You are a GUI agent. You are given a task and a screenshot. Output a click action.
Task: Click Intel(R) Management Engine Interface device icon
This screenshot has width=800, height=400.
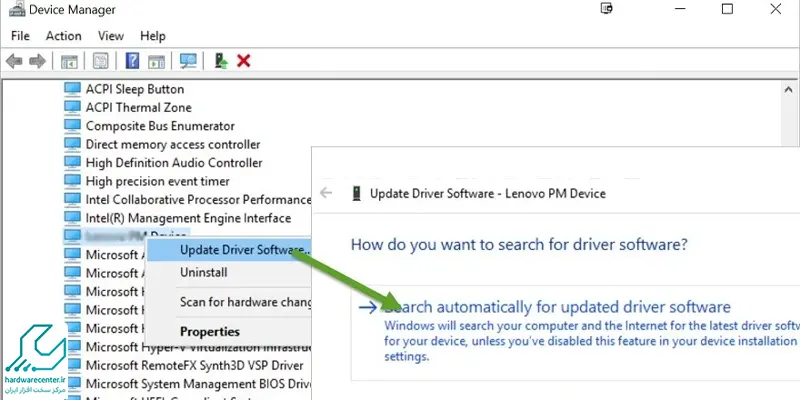click(72, 217)
